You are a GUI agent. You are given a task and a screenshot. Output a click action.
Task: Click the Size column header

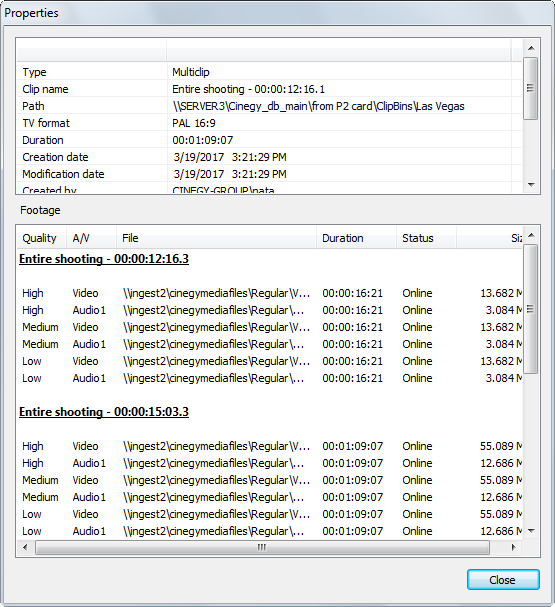(x=489, y=238)
